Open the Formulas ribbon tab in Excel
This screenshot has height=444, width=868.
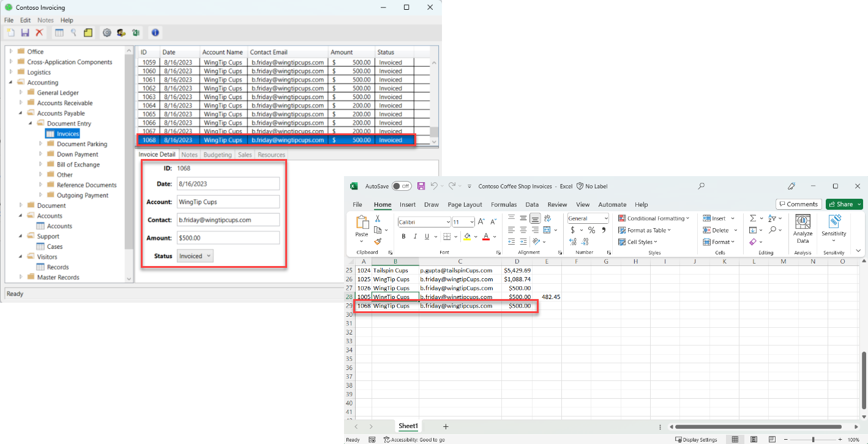coord(504,204)
